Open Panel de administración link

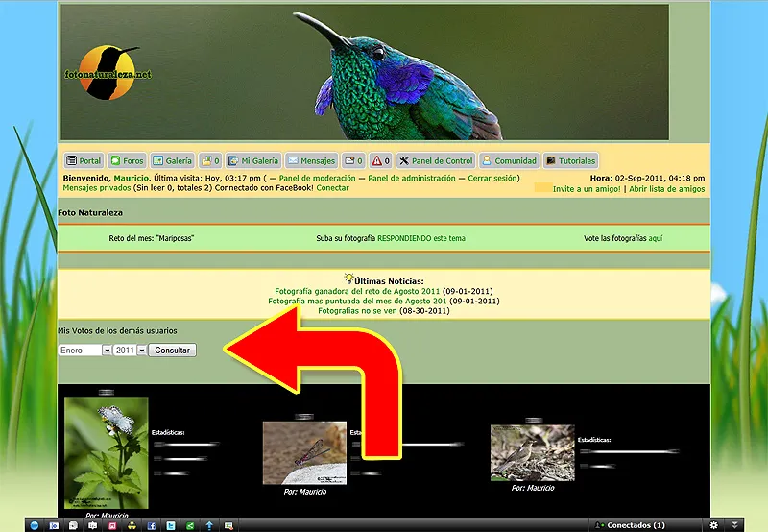click(412, 178)
